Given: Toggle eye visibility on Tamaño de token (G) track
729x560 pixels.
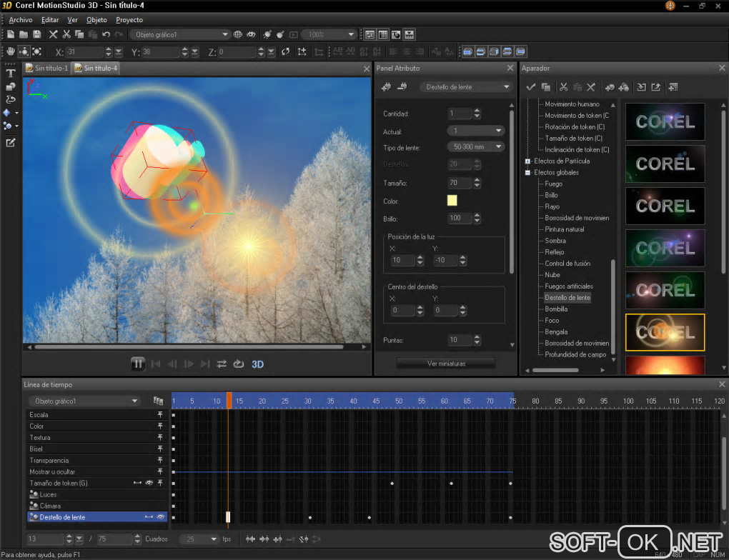Looking at the screenshot, I should pyautogui.click(x=149, y=483).
